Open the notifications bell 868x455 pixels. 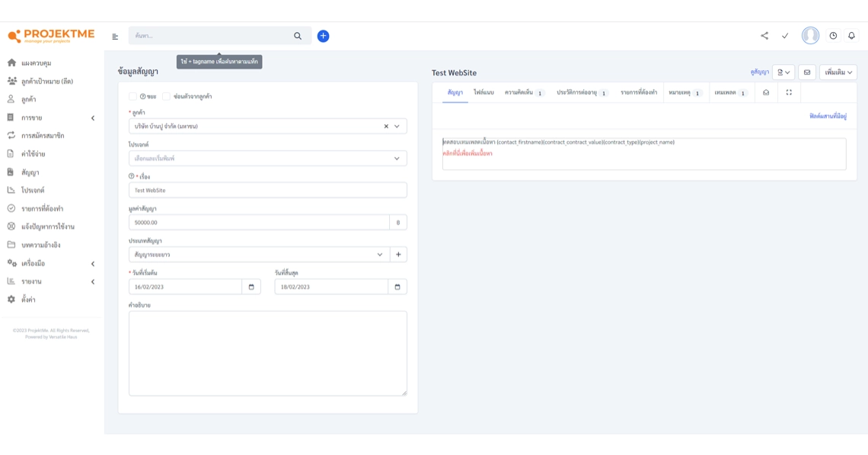851,36
